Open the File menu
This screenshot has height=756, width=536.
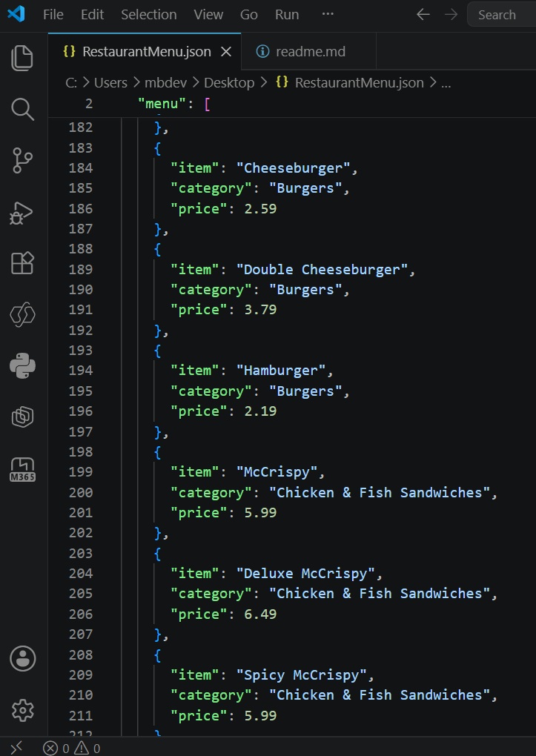click(x=53, y=15)
